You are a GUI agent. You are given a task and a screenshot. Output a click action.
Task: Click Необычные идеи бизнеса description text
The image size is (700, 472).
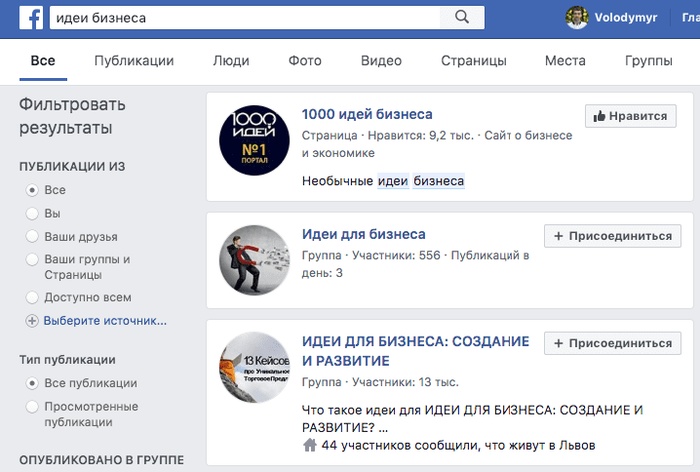coord(383,181)
